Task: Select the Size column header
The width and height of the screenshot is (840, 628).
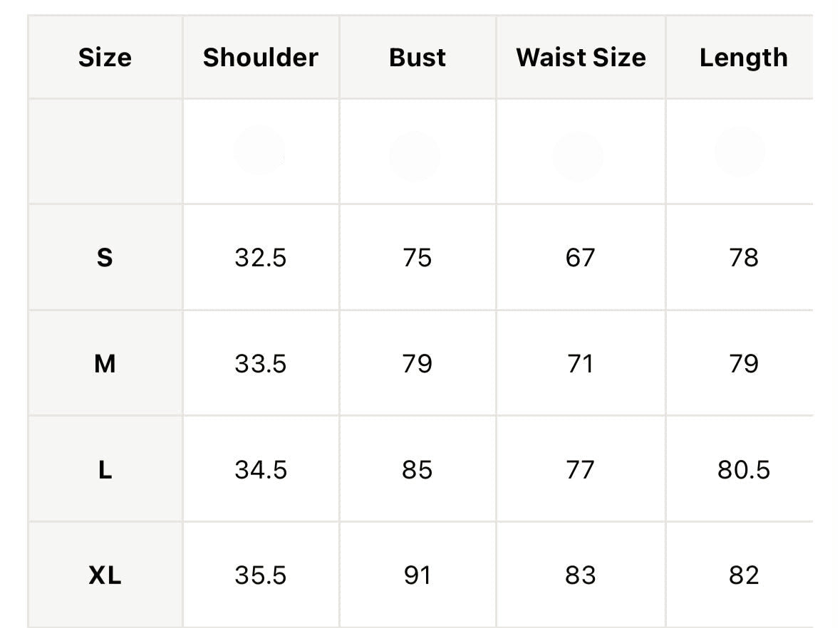Action: click(x=105, y=57)
